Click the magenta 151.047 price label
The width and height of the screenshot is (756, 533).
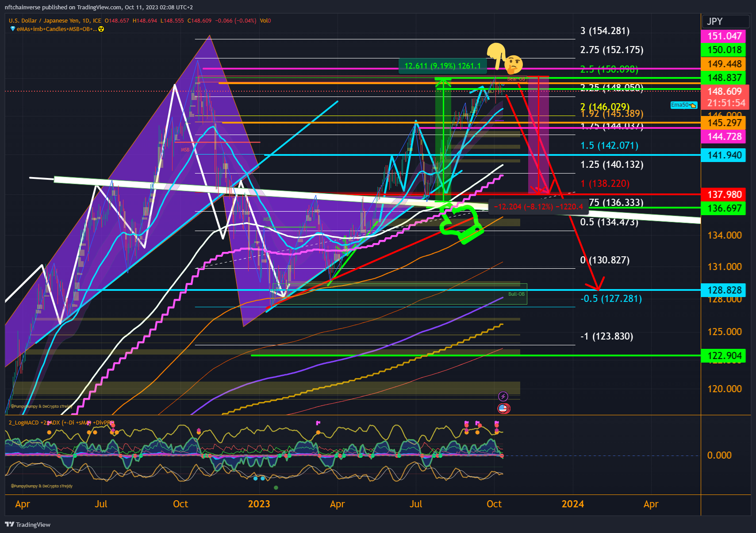click(x=724, y=36)
